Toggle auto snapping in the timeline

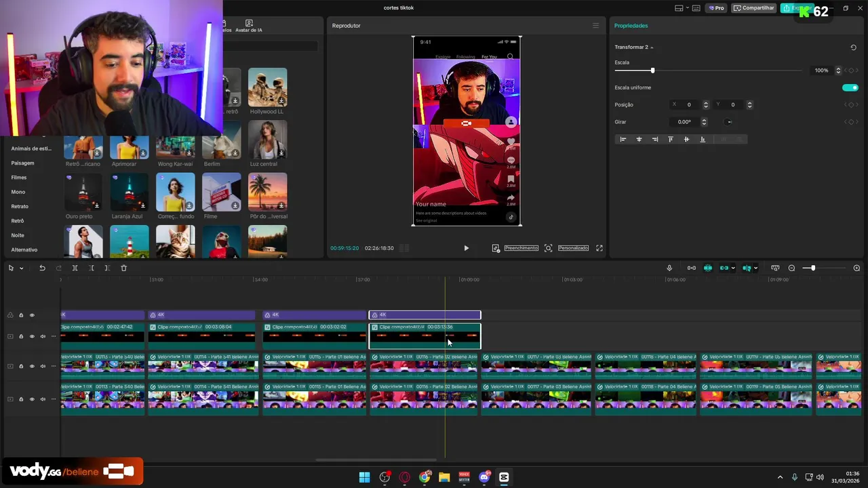(x=708, y=268)
